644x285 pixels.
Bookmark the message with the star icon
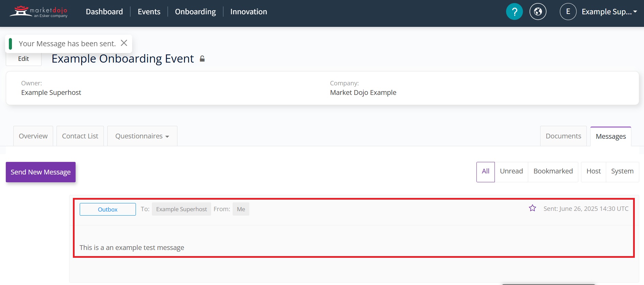coord(532,208)
